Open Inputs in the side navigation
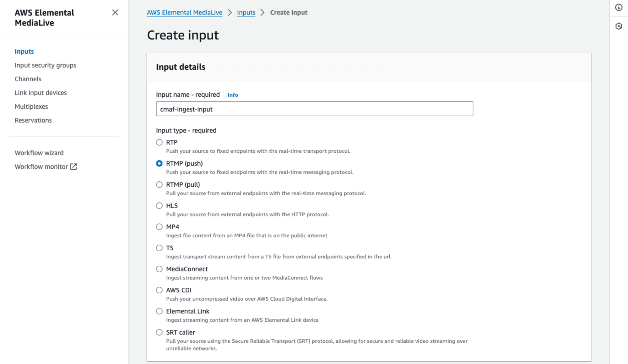628x364 pixels. point(24,52)
